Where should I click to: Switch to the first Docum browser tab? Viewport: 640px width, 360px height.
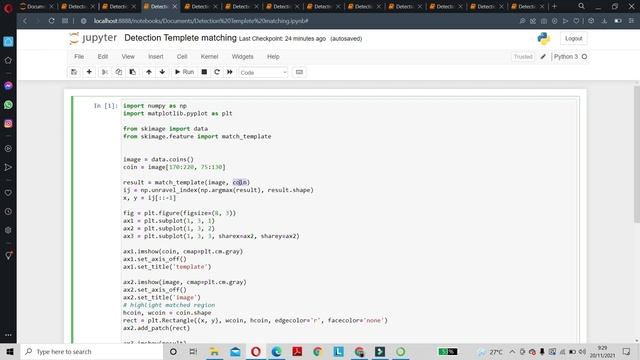[37, 7]
